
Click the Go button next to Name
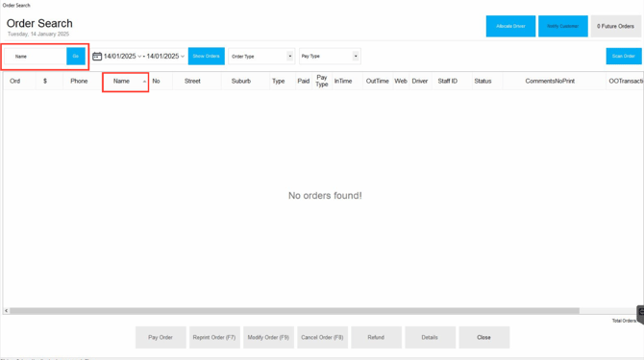pyautogui.click(x=76, y=57)
